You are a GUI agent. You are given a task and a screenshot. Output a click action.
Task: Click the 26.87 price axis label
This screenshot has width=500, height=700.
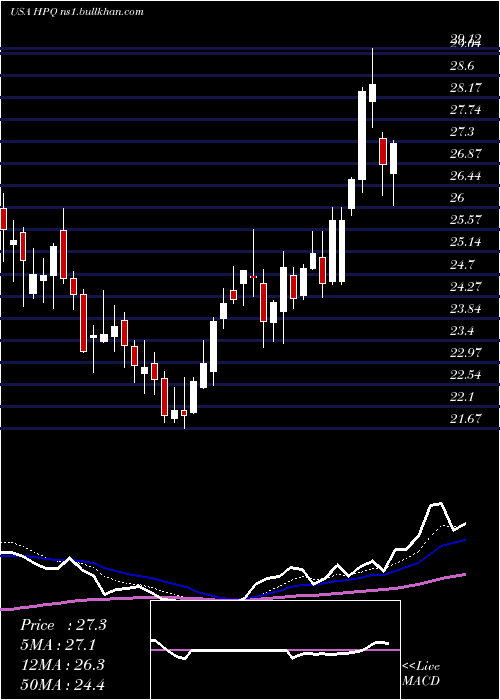[x=466, y=154]
